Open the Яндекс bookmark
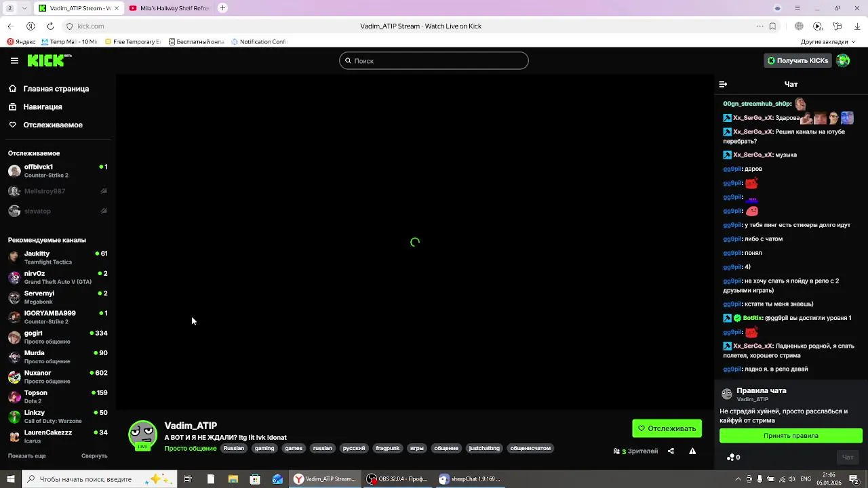Image resolution: width=868 pixels, height=488 pixels. pyautogui.click(x=21, y=41)
